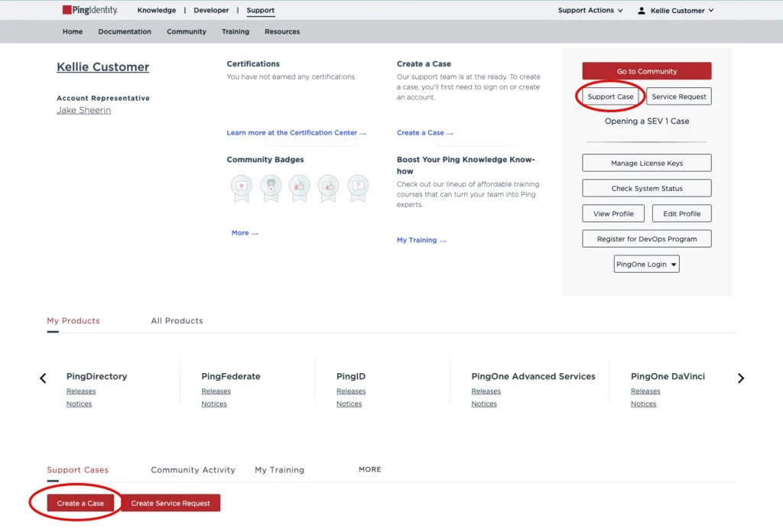Click the PingID product heading

click(350, 376)
